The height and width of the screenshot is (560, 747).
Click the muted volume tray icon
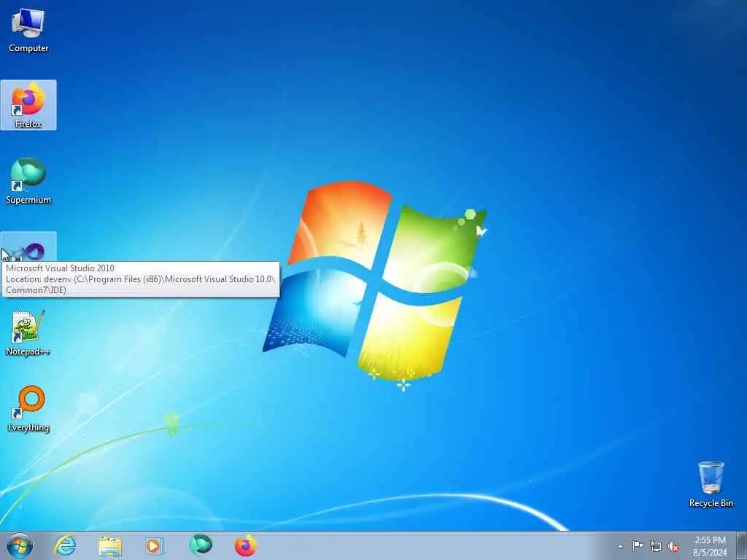click(673, 547)
